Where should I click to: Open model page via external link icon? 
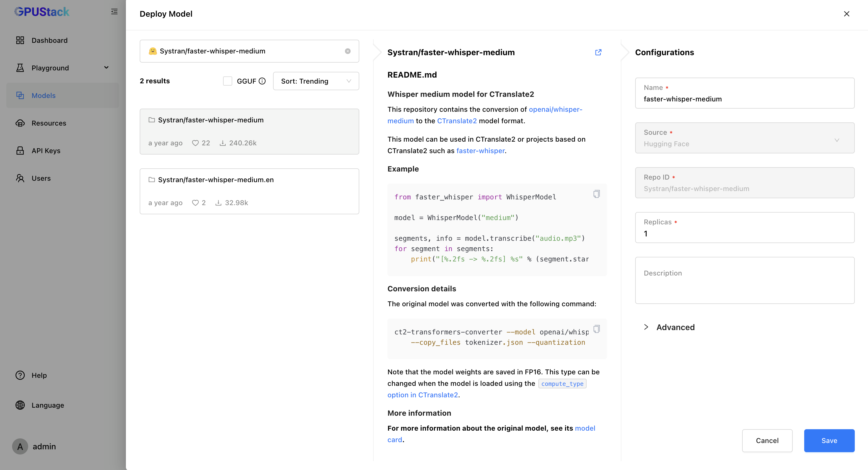[598, 52]
